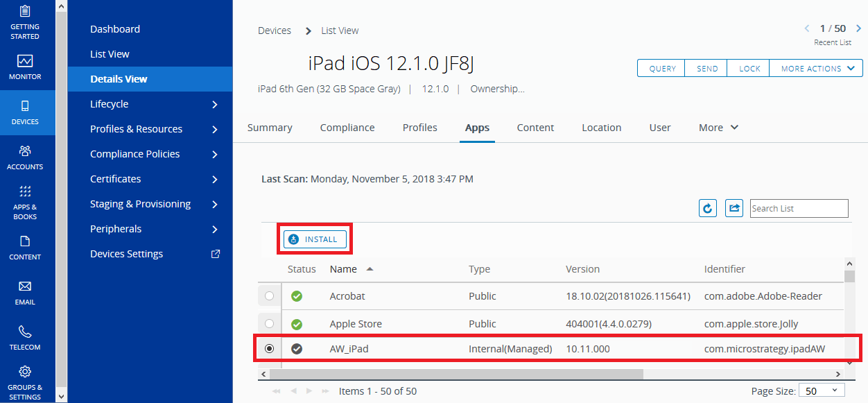Open the Telecom section

[x=25, y=338]
